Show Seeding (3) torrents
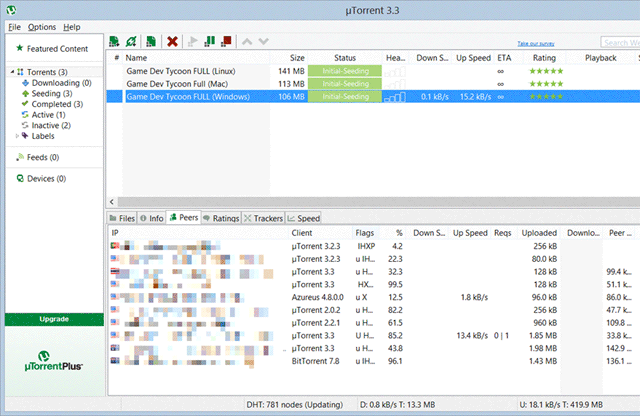Image resolution: width=640 pixels, height=416 pixels. tap(47, 93)
